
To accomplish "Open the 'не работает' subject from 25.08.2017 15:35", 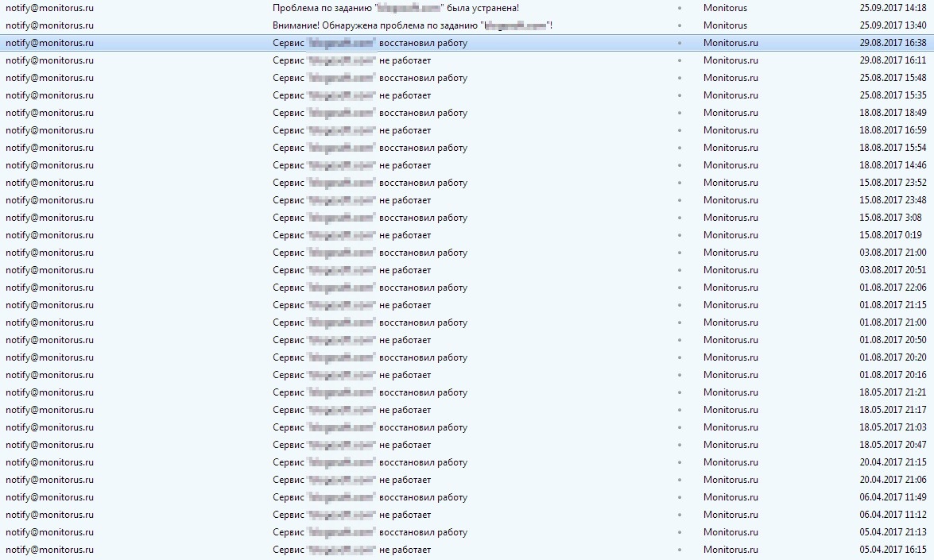I will click(x=351, y=95).
